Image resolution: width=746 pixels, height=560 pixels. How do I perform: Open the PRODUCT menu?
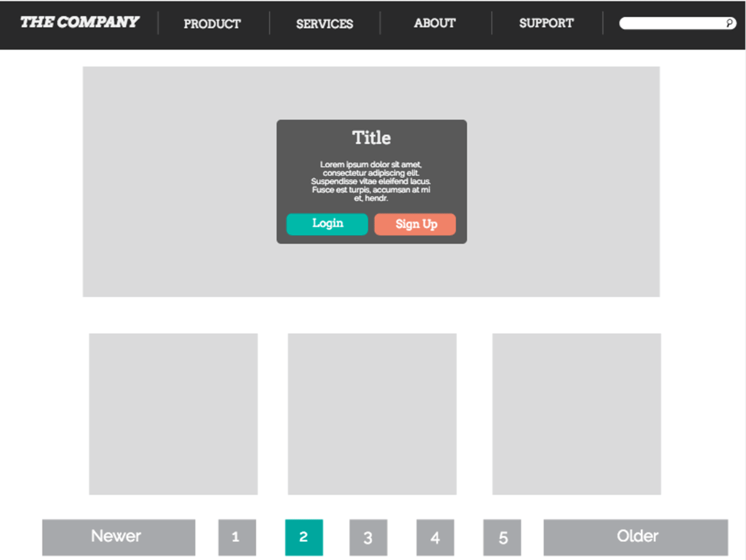tap(212, 24)
